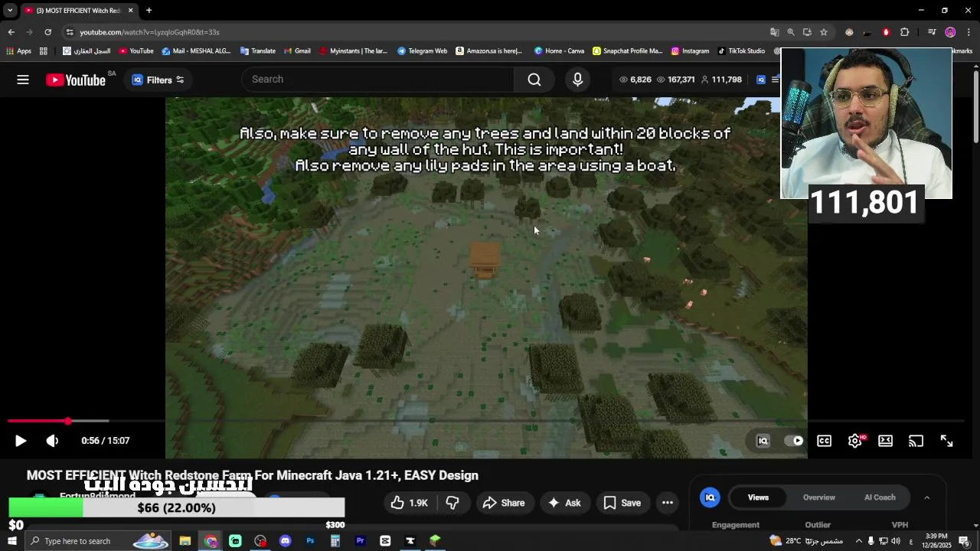Open the notification center icon

(964, 541)
